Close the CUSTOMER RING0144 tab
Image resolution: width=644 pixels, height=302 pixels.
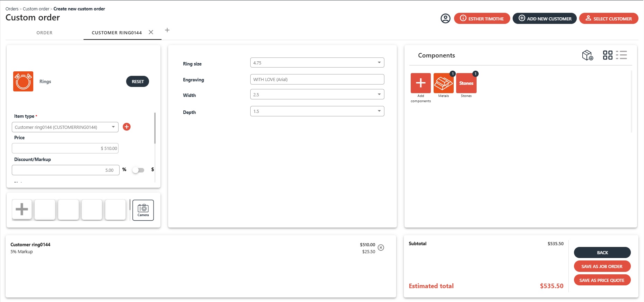pyautogui.click(x=151, y=32)
